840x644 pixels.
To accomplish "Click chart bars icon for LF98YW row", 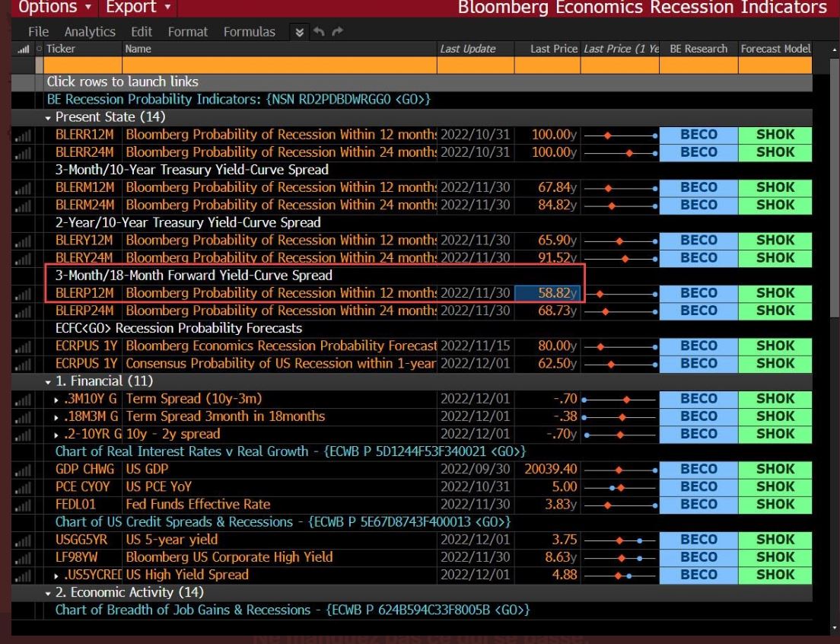I will 23,559.
